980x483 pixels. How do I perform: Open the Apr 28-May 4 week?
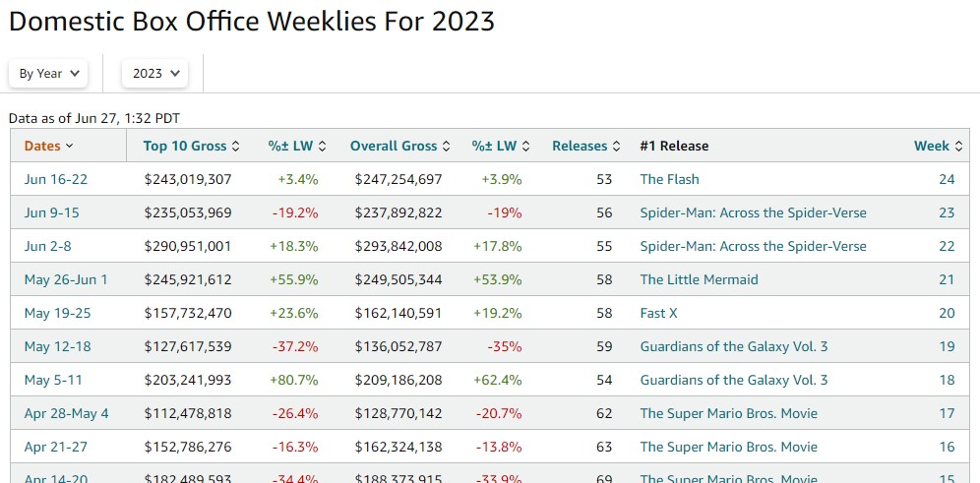coord(66,413)
